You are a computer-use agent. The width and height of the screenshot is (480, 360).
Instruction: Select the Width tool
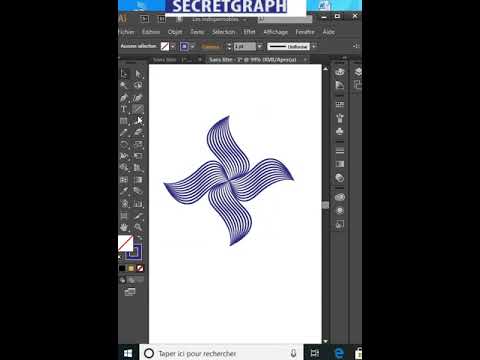click(x=124, y=156)
